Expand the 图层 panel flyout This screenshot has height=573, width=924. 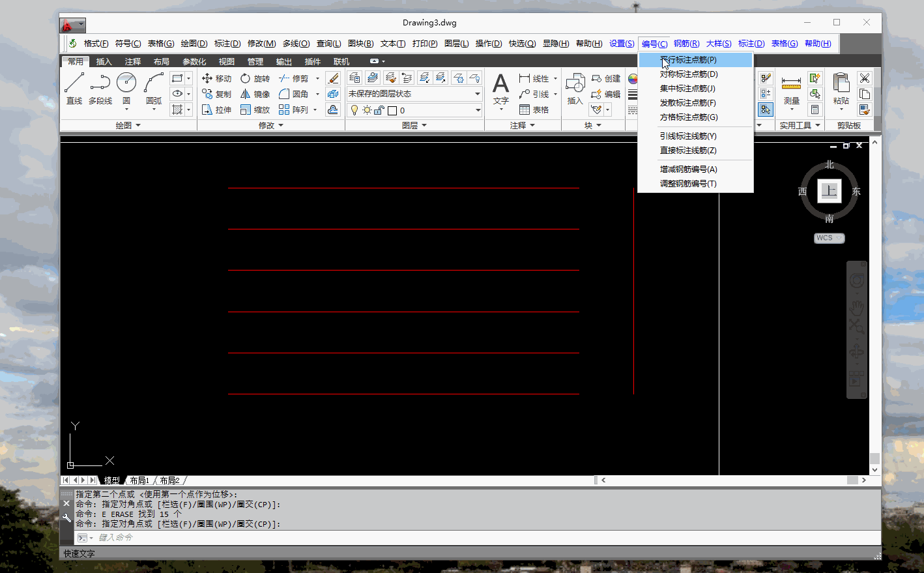414,125
